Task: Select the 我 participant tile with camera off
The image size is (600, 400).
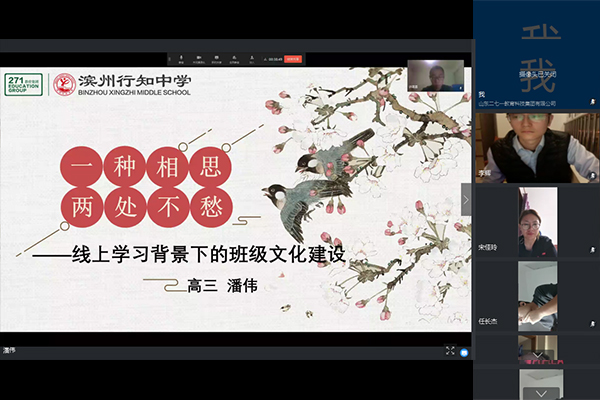Action: pyautogui.click(x=537, y=55)
